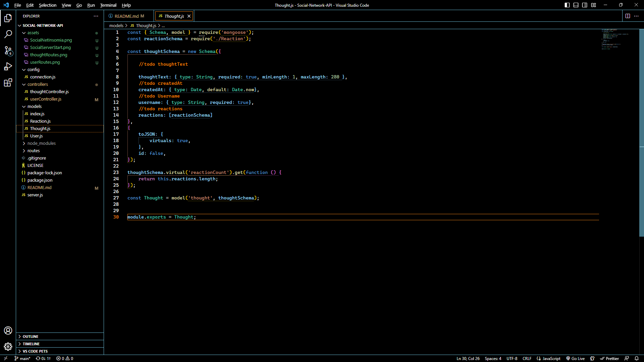Click the Prettier status bar button

[609, 358]
